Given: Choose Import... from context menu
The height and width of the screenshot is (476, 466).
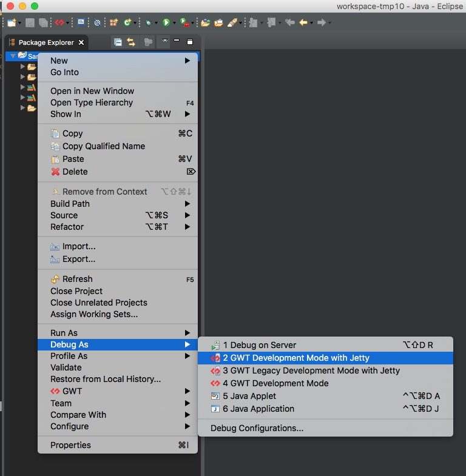Looking at the screenshot, I should pos(118,247).
